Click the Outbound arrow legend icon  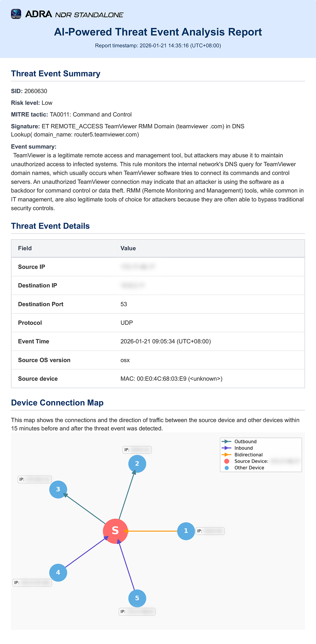[226, 441]
